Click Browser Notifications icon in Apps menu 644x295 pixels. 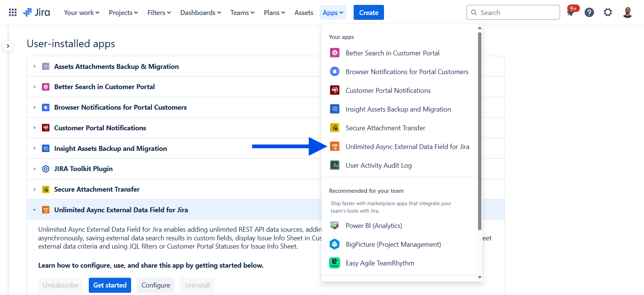[x=335, y=72]
